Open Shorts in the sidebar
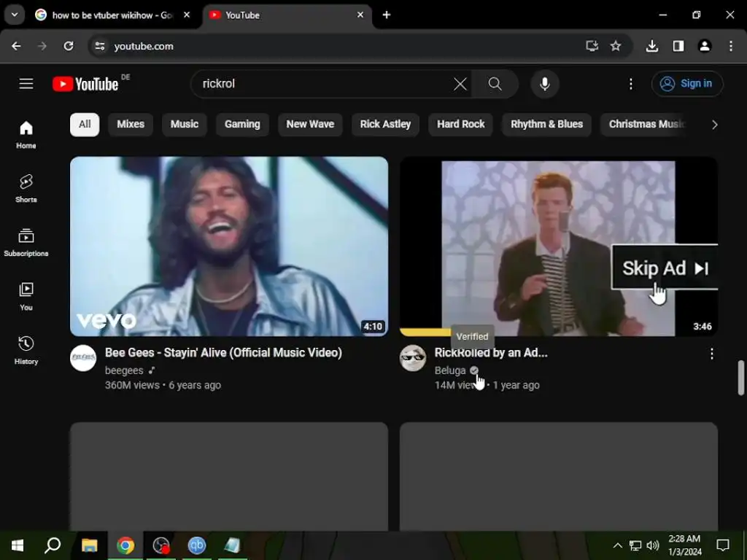The width and height of the screenshot is (747, 560). (26, 189)
